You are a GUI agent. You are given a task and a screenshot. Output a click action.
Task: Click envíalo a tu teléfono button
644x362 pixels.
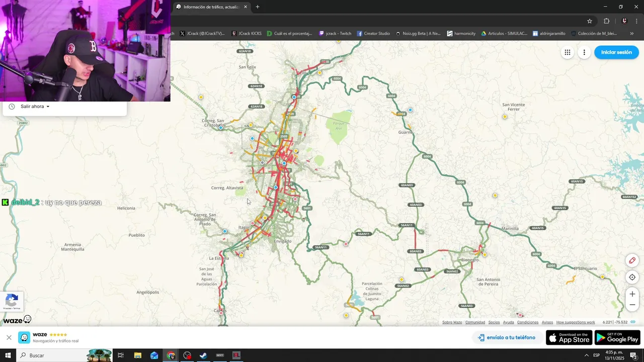click(x=507, y=337)
